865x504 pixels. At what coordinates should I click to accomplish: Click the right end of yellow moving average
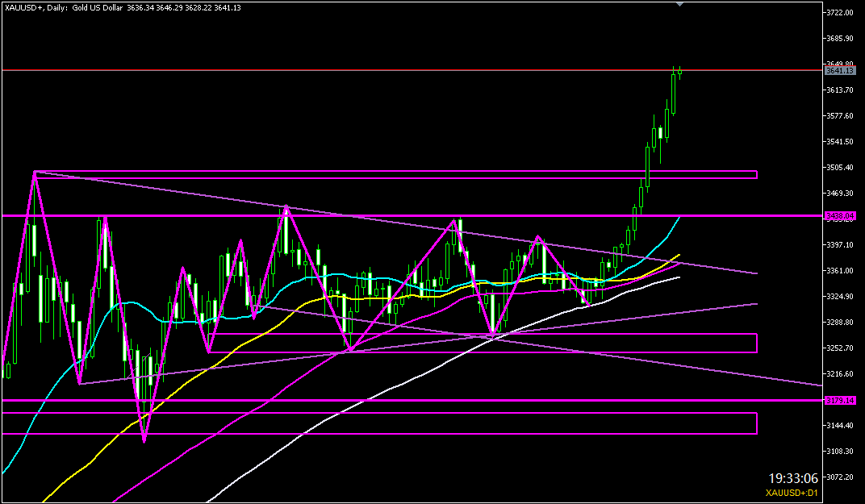(678, 256)
